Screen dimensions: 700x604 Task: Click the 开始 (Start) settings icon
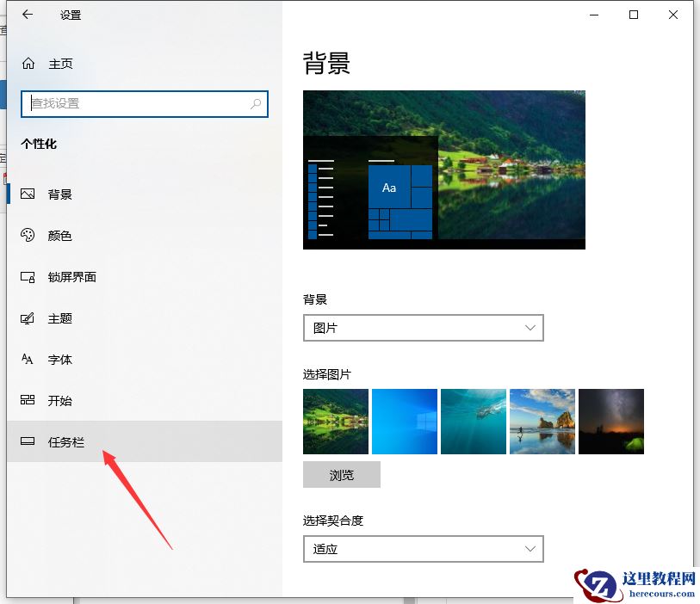click(x=28, y=401)
